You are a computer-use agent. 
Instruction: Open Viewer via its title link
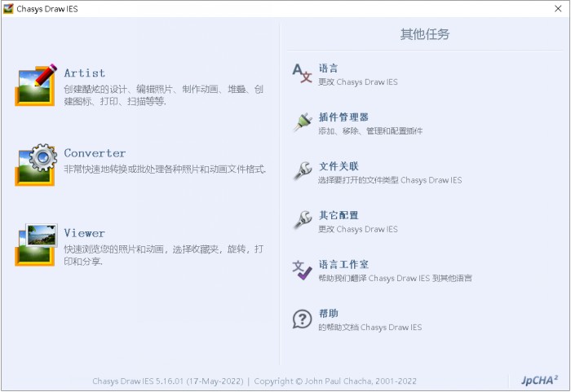coord(84,233)
